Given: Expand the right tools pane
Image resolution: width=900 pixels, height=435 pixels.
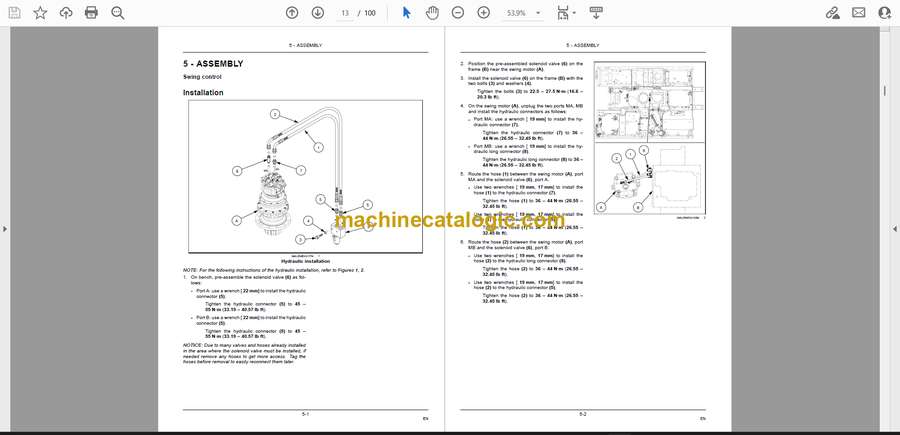Looking at the screenshot, I should (895, 229).
